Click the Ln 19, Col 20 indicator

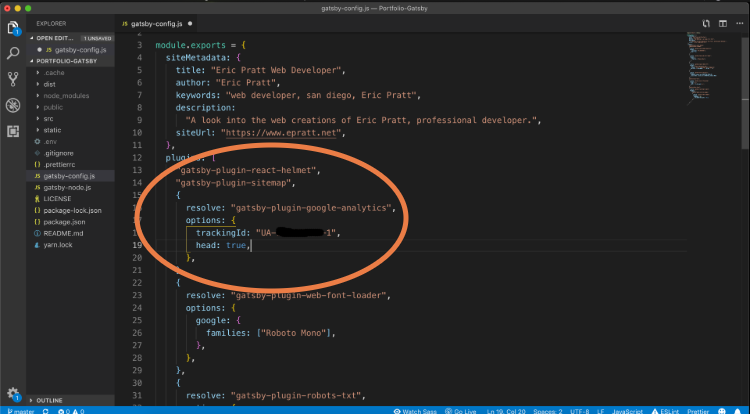click(506, 411)
